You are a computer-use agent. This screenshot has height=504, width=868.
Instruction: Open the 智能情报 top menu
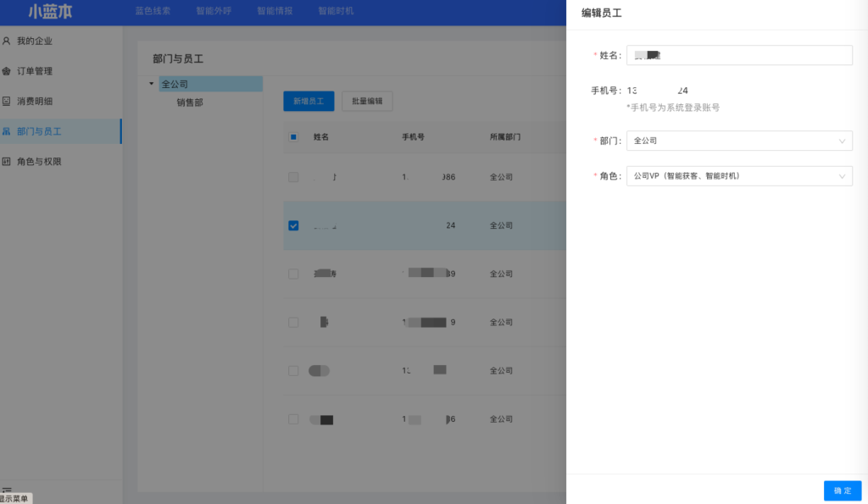pyautogui.click(x=274, y=12)
